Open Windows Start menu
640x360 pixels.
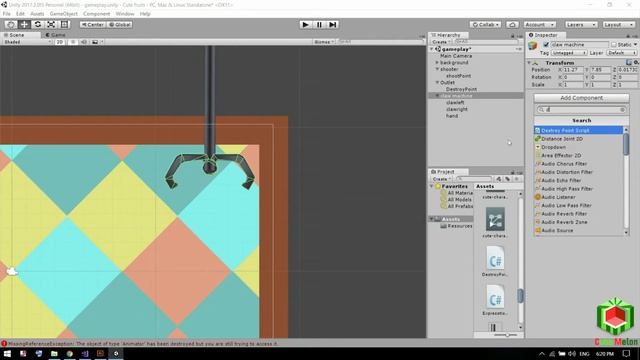[7, 353]
